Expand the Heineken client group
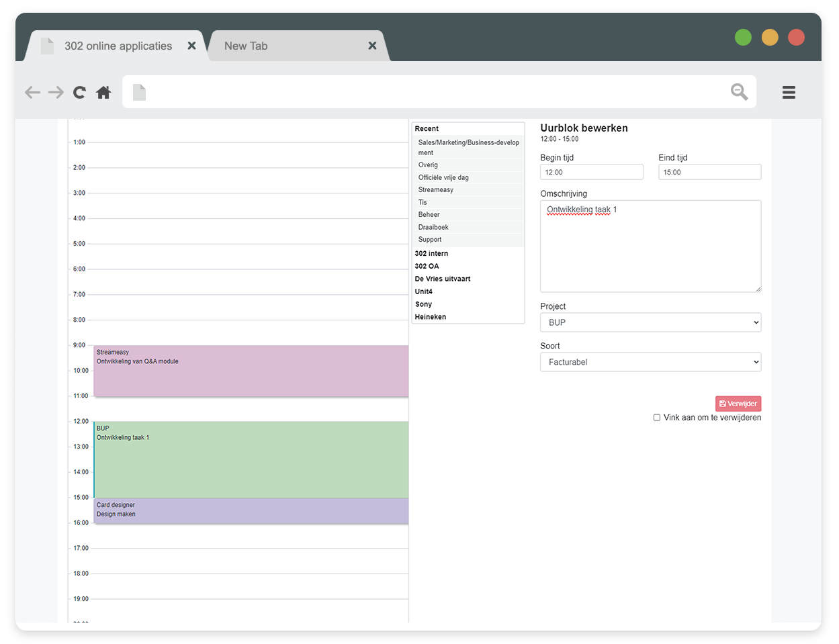Viewport: 839px width, 644px height. coord(431,317)
